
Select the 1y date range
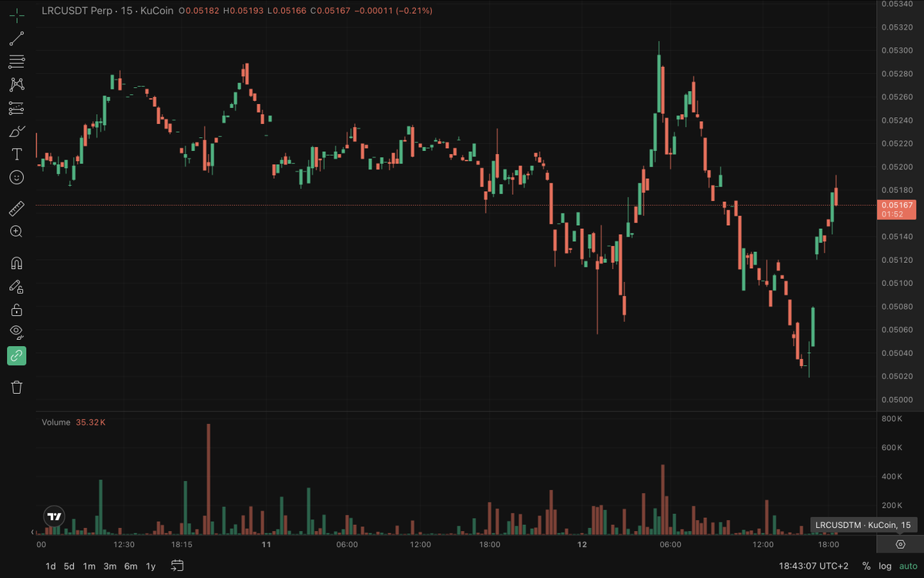(x=150, y=566)
